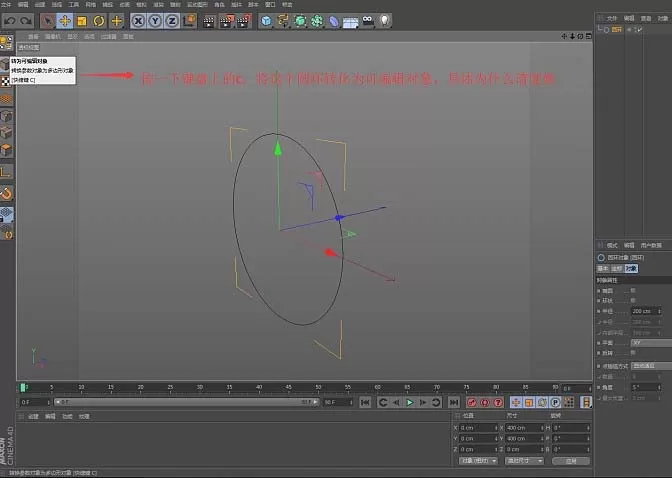Toggle parameter P keyframe recording

(x=555, y=402)
